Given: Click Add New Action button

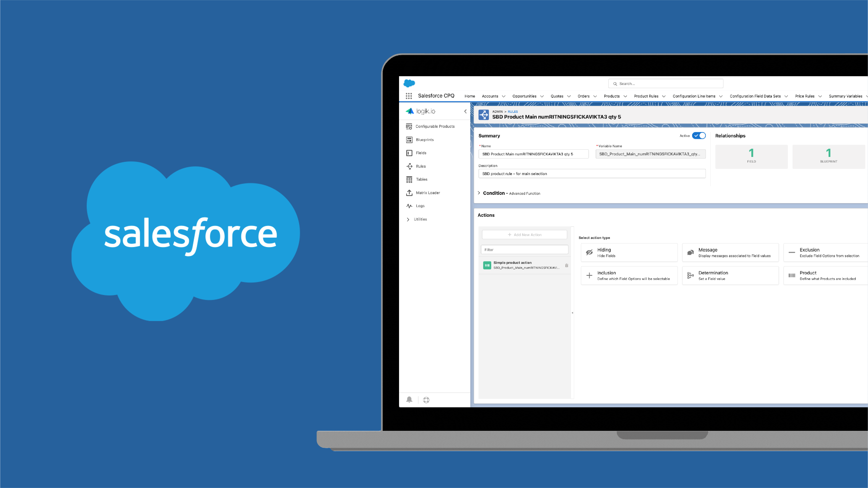Looking at the screenshot, I should click(x=524, y=234).
